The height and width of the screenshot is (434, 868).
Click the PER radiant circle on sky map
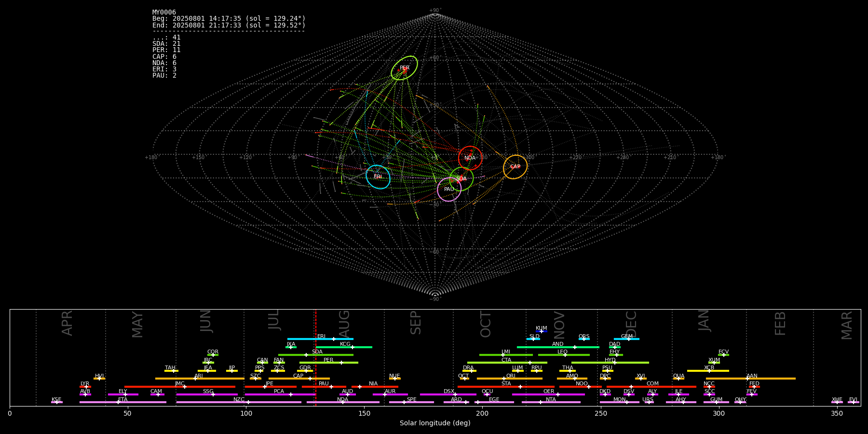[404, 68]
